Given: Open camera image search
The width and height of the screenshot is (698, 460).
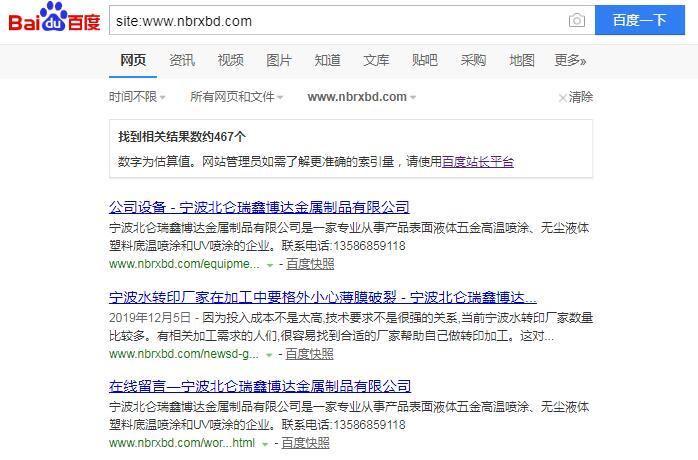Looking at the screenshot, I should tap(576, 20).
